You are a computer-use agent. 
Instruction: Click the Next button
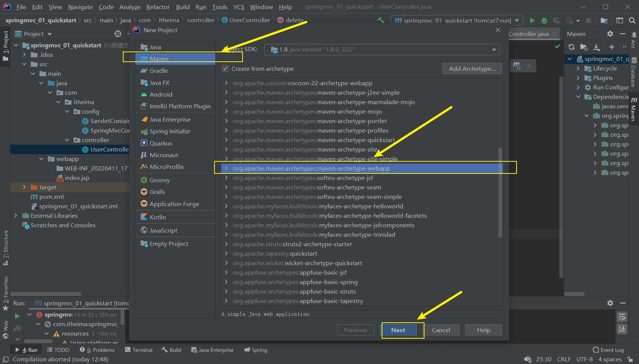(x=398, y=330)
